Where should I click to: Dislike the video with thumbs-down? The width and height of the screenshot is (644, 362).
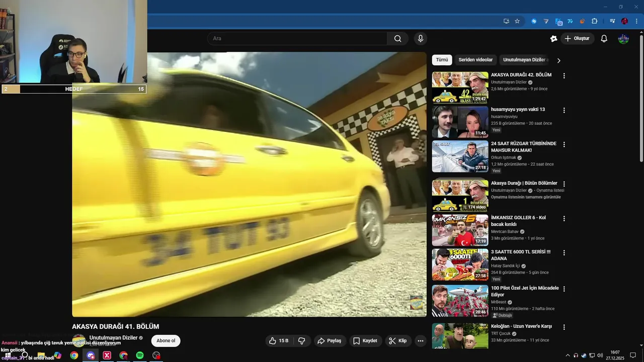coord(302,341)
